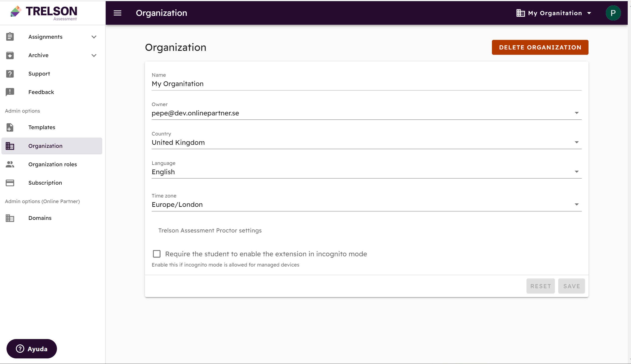Click the Organization roles people icon
The image size is (631, 364).
[10, 164]
